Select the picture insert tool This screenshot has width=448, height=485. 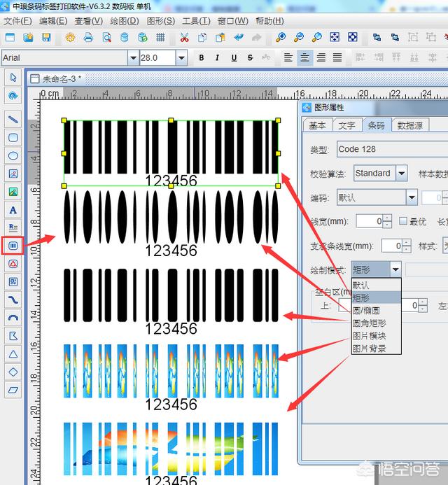[x=13, y=192]
